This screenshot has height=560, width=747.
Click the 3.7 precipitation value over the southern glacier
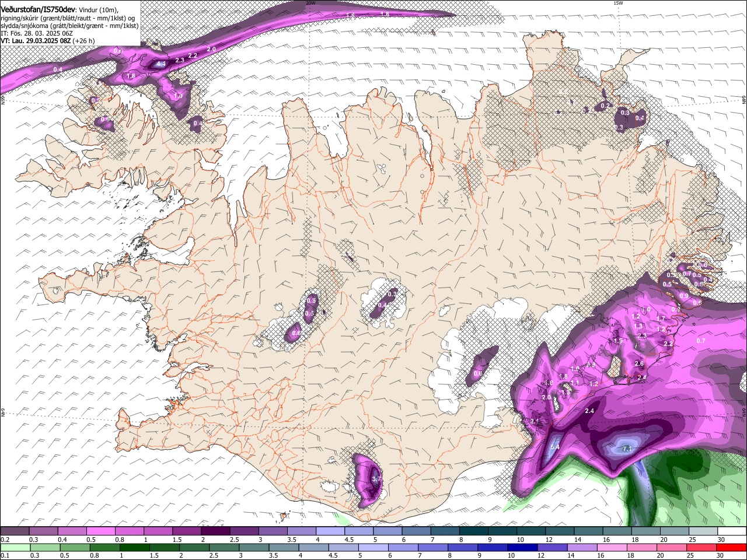point(376,480)
